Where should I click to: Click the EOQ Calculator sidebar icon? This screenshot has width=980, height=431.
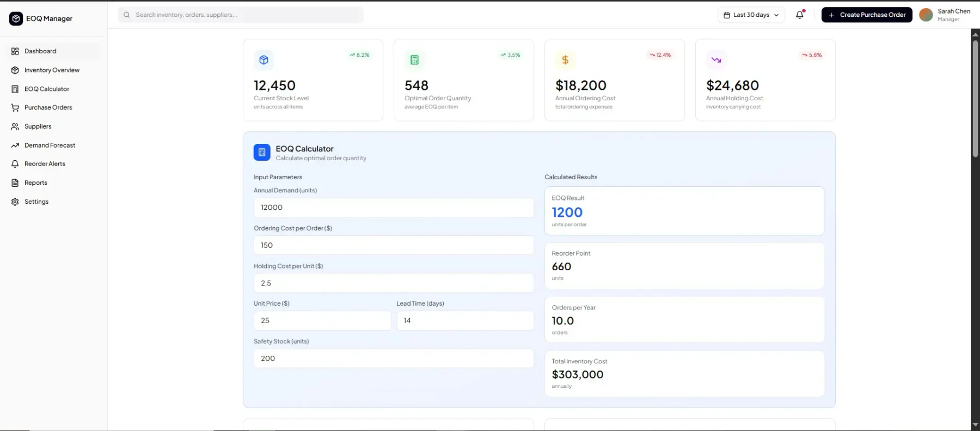click(15, 89)
